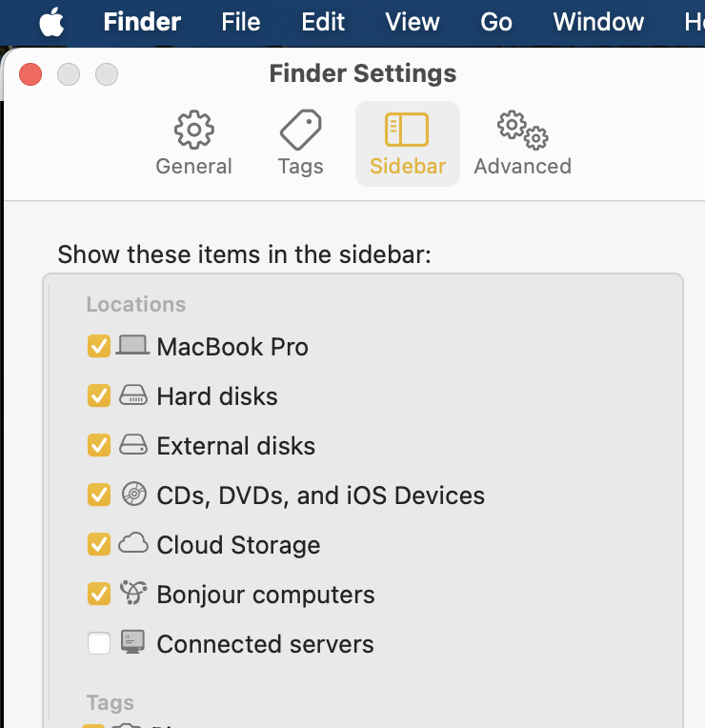Viewport: 705px width, 728px height.
Task: Open the Go menu
Action: tap(496, 22)
